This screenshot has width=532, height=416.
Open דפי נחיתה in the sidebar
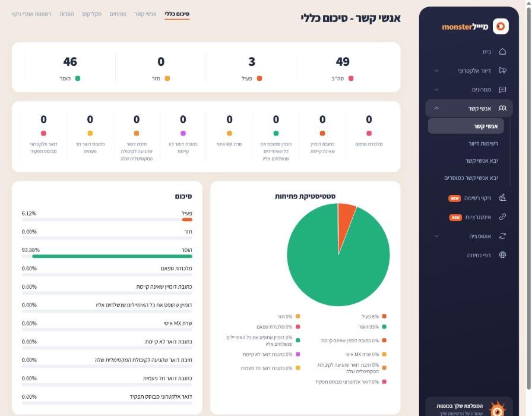479,255
